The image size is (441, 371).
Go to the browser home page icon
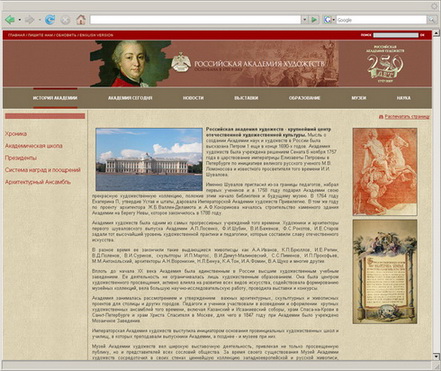pyautogui.click(x=81, y=20)
